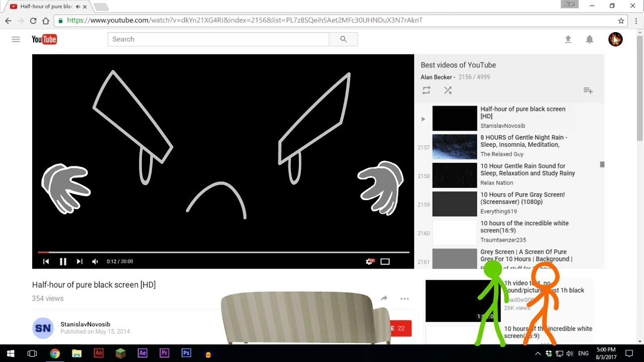This screenshot has width=644, height=362.
Task: Open the guide hamburger menu
Action: coord(16,39)
